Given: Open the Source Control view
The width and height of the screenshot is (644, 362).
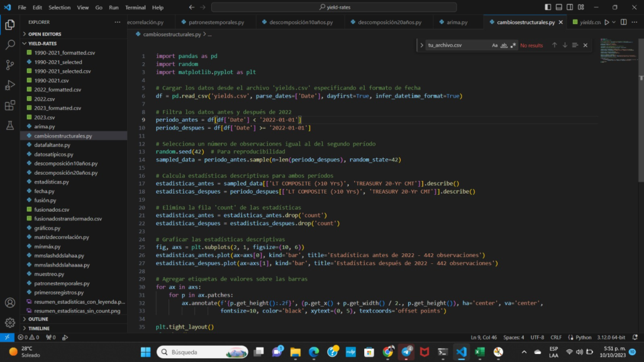Looking at the screenshot, I should point(10,65).
